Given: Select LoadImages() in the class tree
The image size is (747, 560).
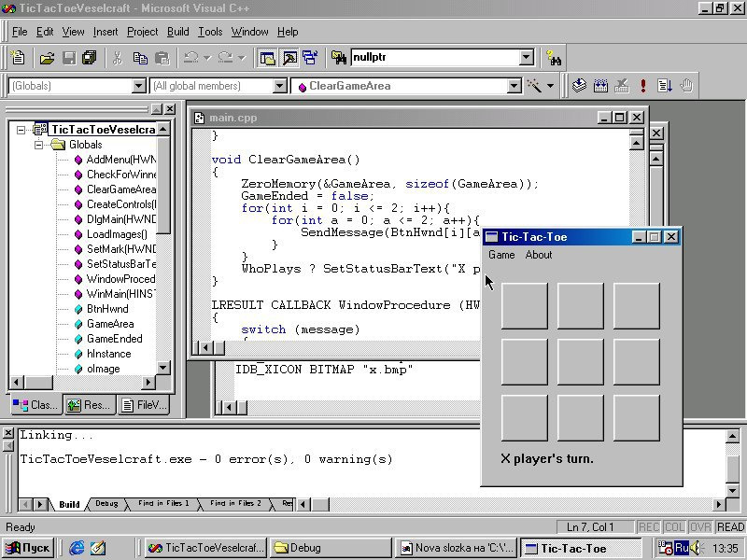Looking at the screenshot, I should tap(117, 234).
